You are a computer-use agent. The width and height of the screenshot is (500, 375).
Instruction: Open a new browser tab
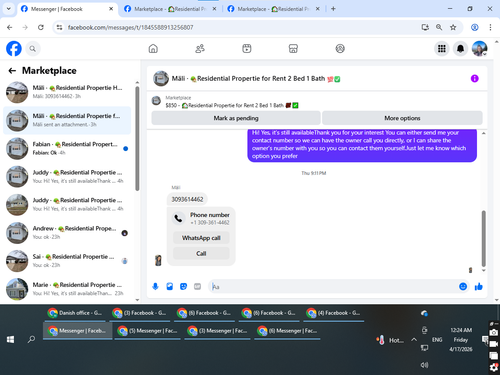click(333, 9)
